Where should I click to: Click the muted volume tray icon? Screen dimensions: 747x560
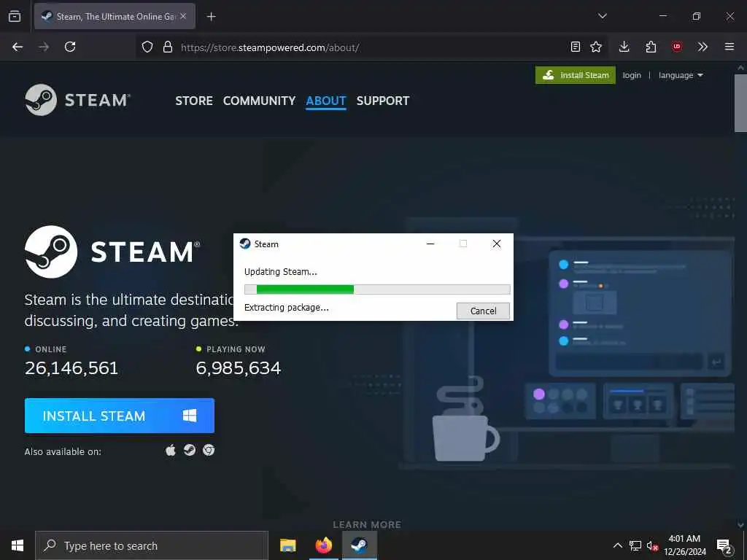click(652, 545)
